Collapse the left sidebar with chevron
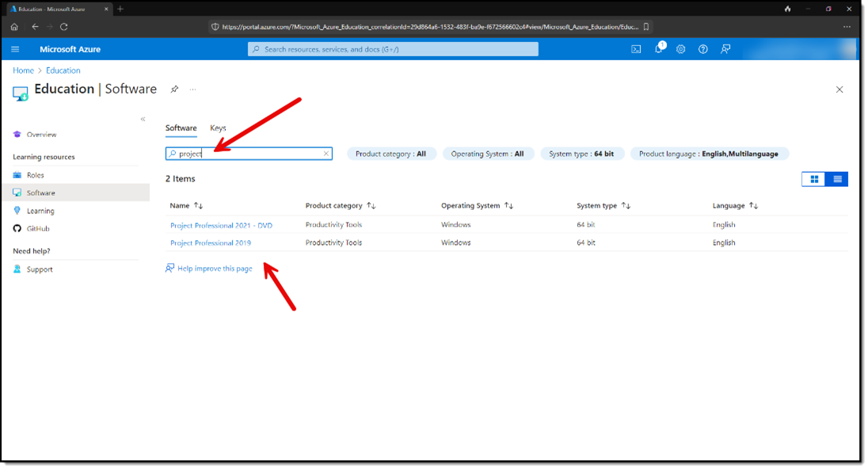The image size is (868, 469). (143, 119)
